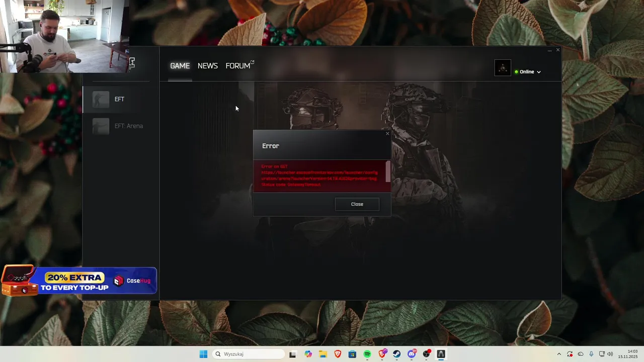Image resolution: width=644 pixels, height=362 pixels.
Task: Expand the Online status dropdown
Action: pos(527,72)
